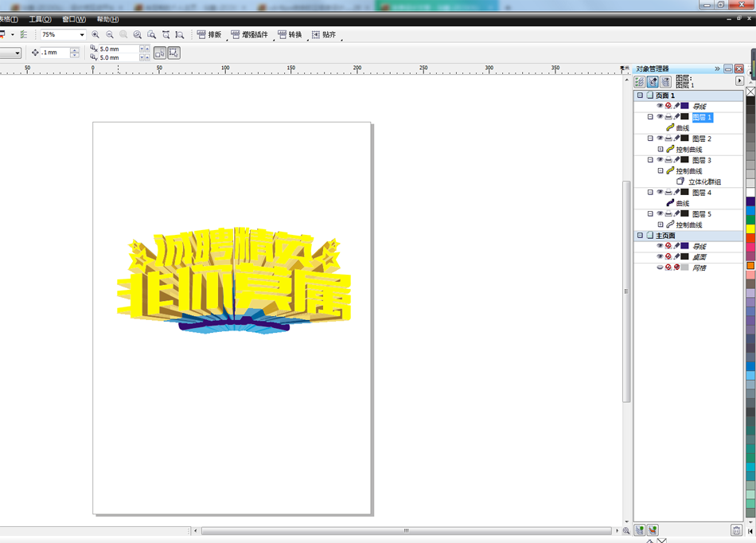Click the Zoom To Page icon
Viewport: 756px width, 543px height.
(x=150, y=35)
